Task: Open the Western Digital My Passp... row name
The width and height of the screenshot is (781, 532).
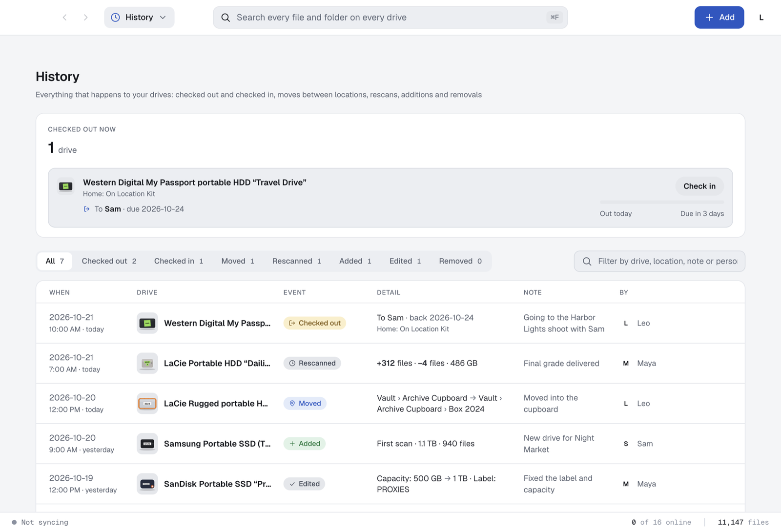Action: pos(217,323)
